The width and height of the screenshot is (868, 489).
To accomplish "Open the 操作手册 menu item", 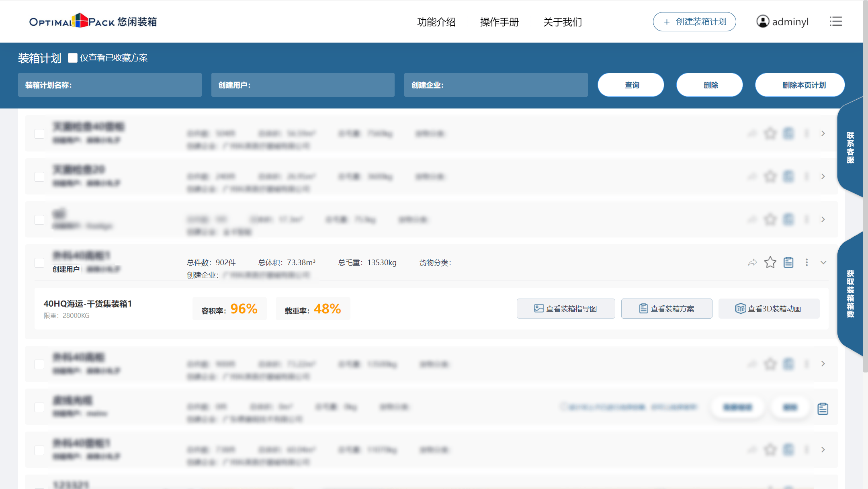I will click(x=499, y=22).
